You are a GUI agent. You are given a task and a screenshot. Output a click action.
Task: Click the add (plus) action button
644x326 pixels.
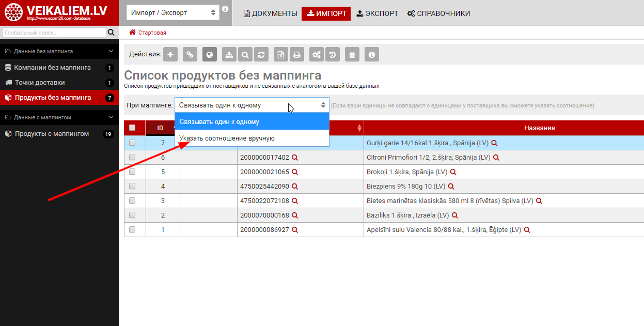pos(170,54)
